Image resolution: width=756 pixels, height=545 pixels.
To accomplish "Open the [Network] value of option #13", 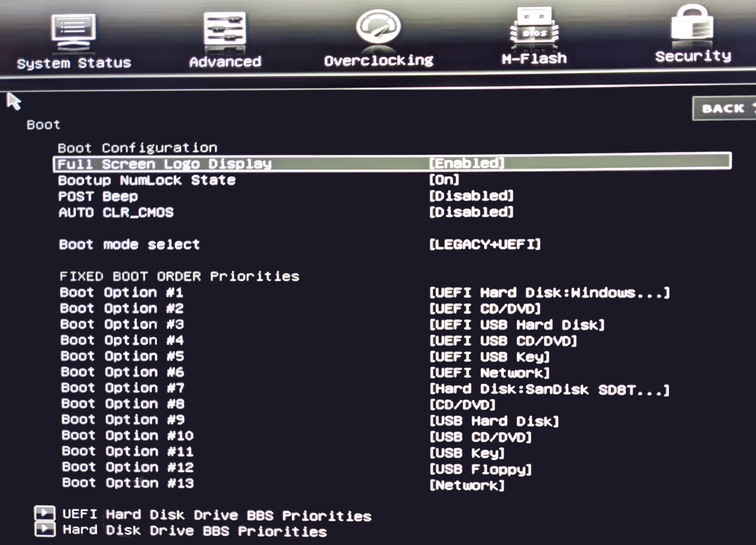I will (467, 484).
